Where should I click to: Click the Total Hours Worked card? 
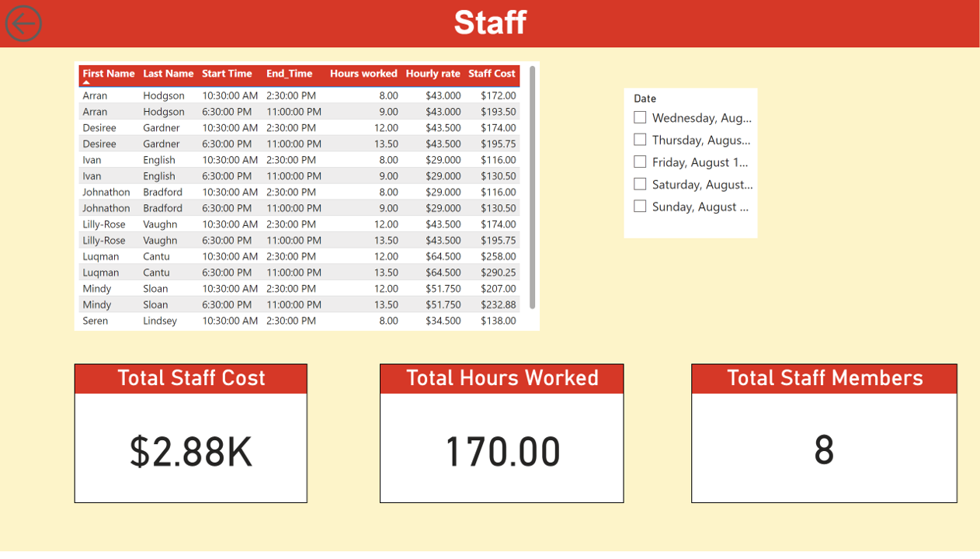502,450
